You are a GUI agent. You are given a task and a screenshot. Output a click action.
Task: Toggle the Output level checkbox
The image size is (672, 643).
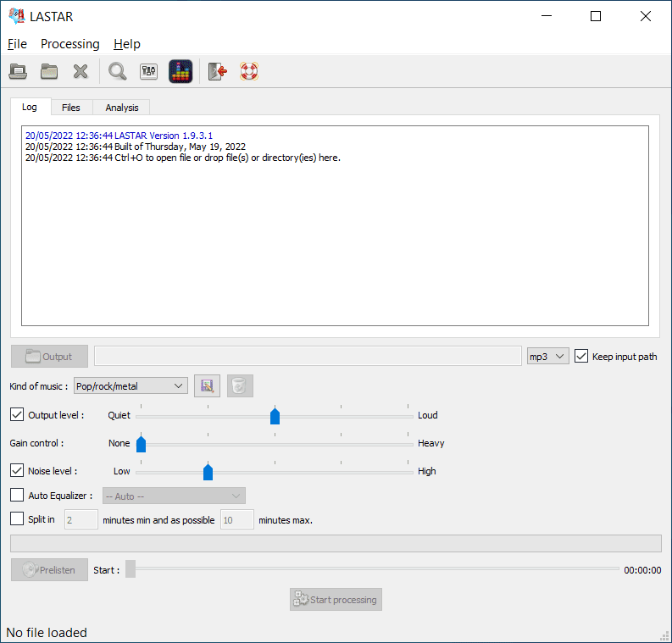[17, 414]
